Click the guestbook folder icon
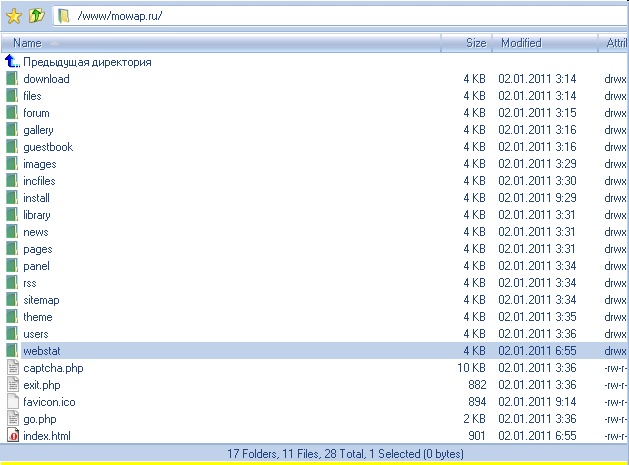This screenshot has width=629, height=465. 12,147
